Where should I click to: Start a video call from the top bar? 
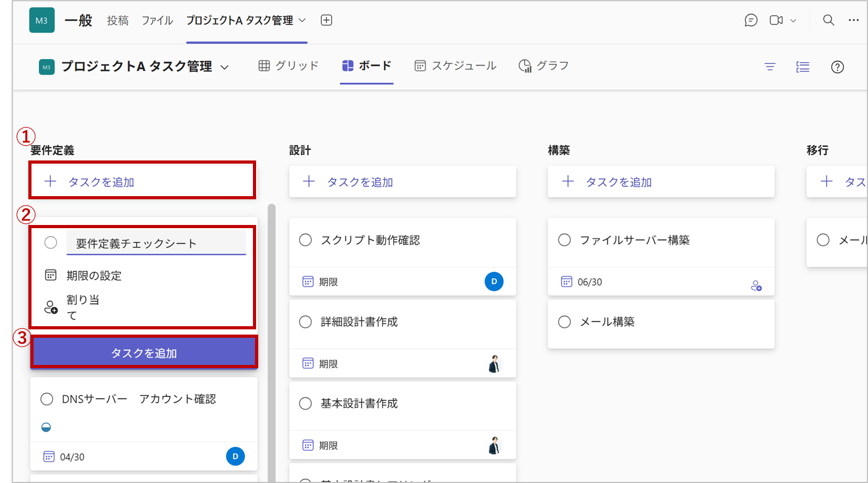[775, 20]
